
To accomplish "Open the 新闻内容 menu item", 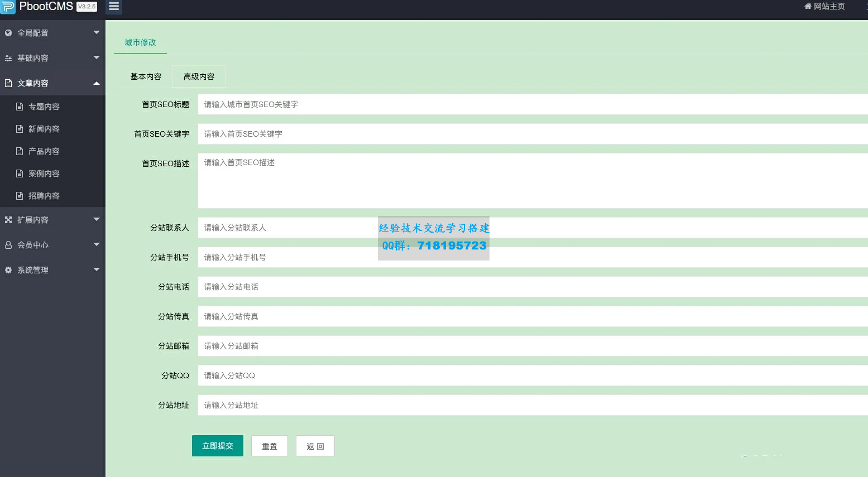I will pos(52,129).
